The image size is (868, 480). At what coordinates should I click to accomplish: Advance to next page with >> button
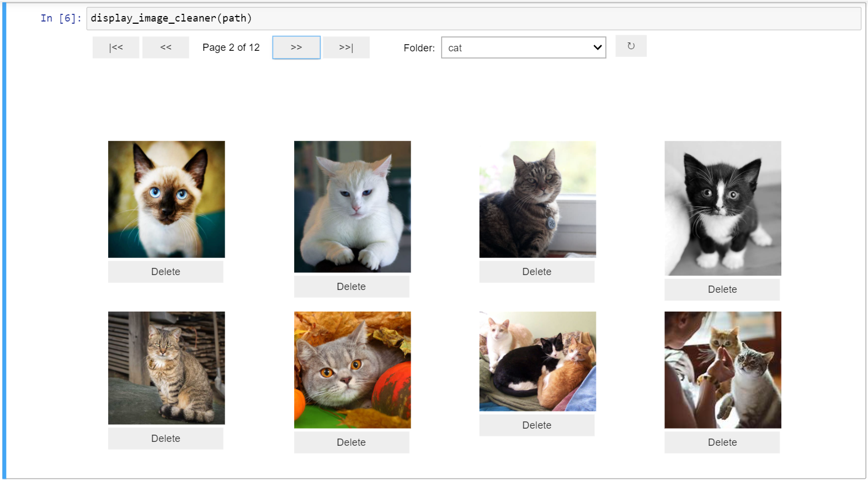click(x=296, y=48)
